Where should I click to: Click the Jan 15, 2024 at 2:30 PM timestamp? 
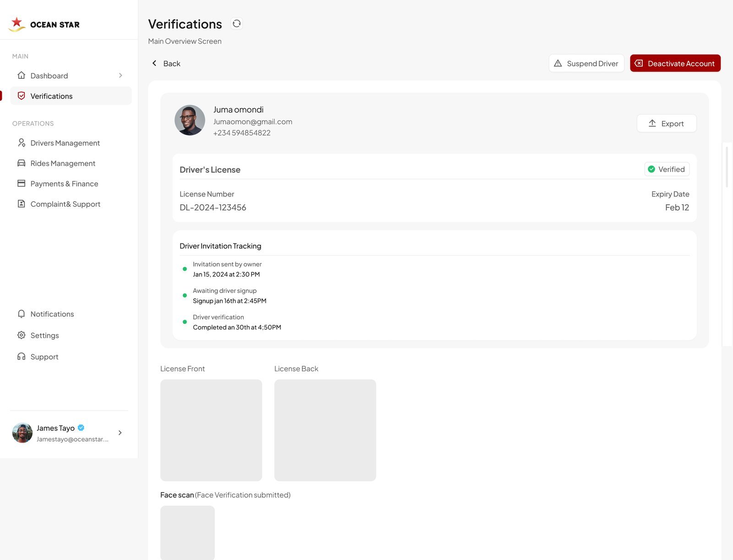point(226,275)
